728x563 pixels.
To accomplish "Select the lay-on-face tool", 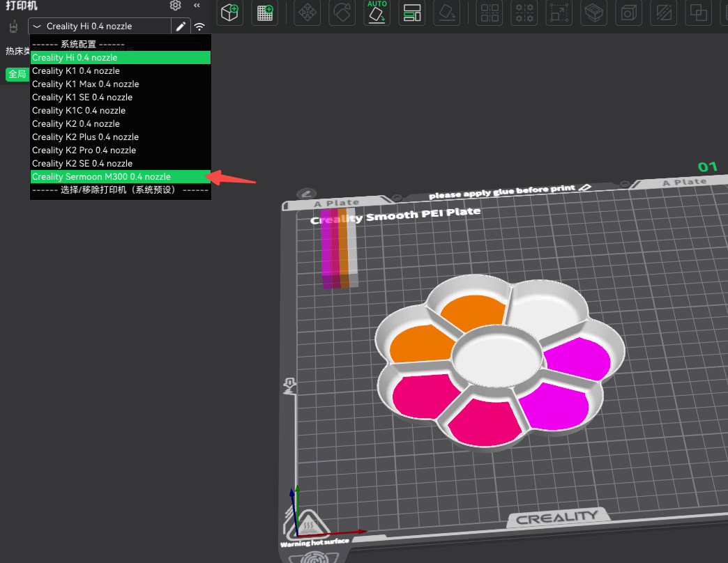I will coord(447,13).
